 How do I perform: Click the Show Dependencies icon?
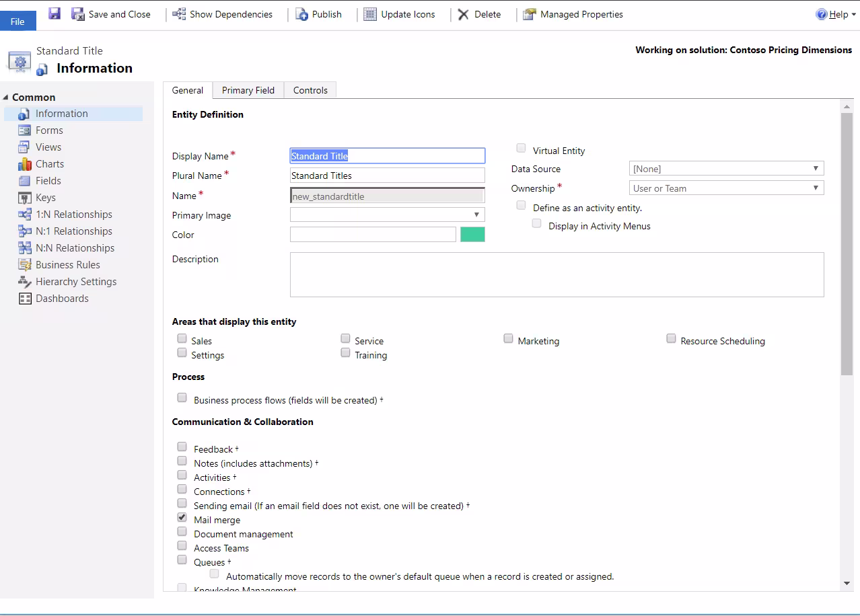pyautogui.click(x=179, y=13)
